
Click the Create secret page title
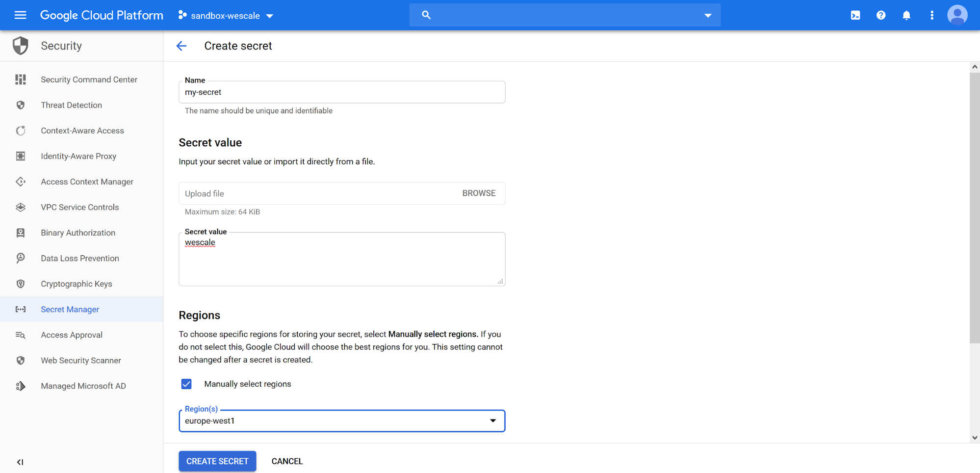(x=238, y=46)
